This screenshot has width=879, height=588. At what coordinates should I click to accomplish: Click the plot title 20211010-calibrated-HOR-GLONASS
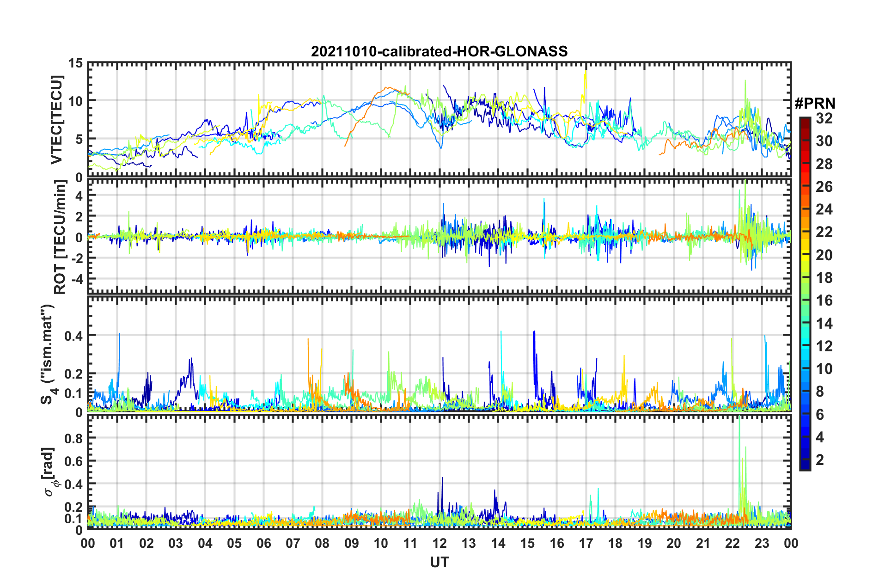439,51
